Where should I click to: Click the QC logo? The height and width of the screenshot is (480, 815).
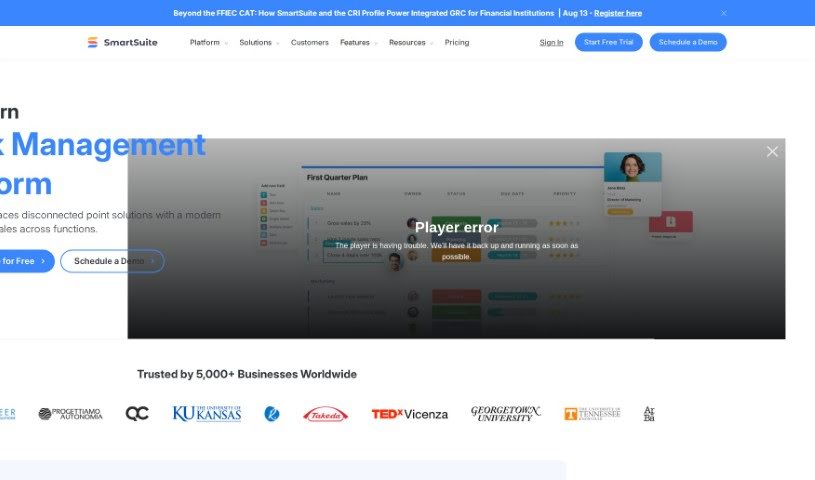pyautogui.click(x=137, y=413)
